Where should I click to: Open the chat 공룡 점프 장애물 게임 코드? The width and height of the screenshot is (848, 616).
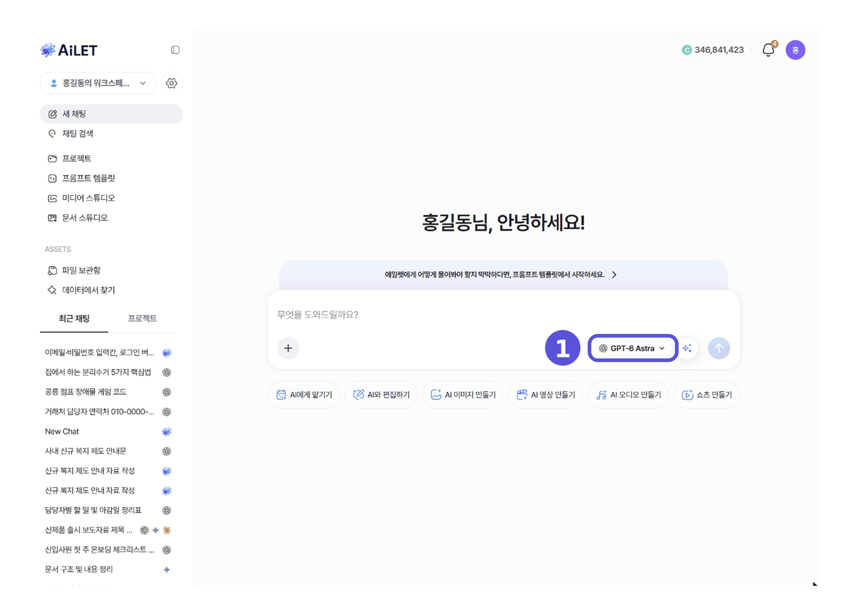[109, 393]
